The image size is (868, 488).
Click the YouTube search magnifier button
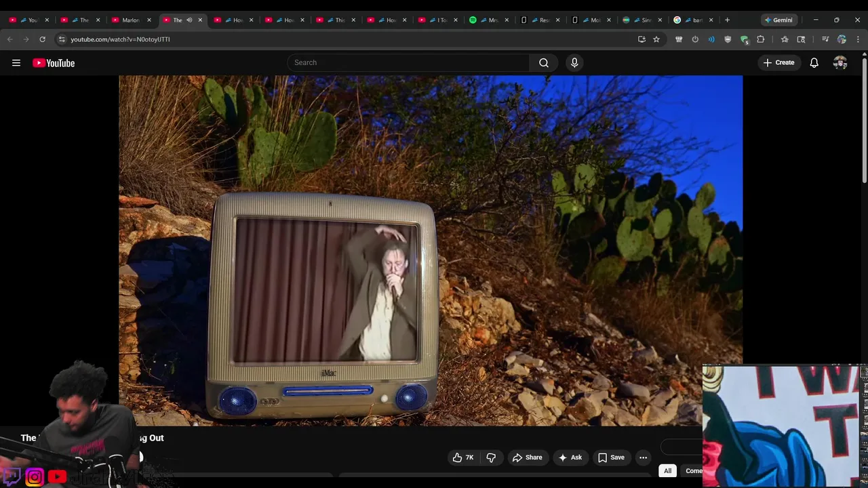[x=543, y=62]
